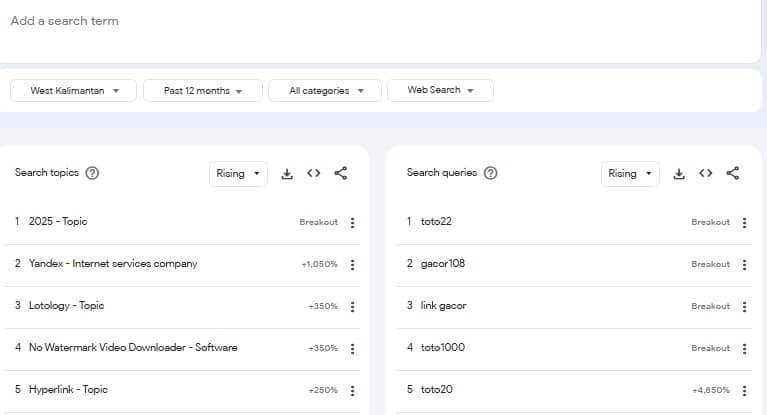Click the help icon beside Search queries

pos(490,173)
